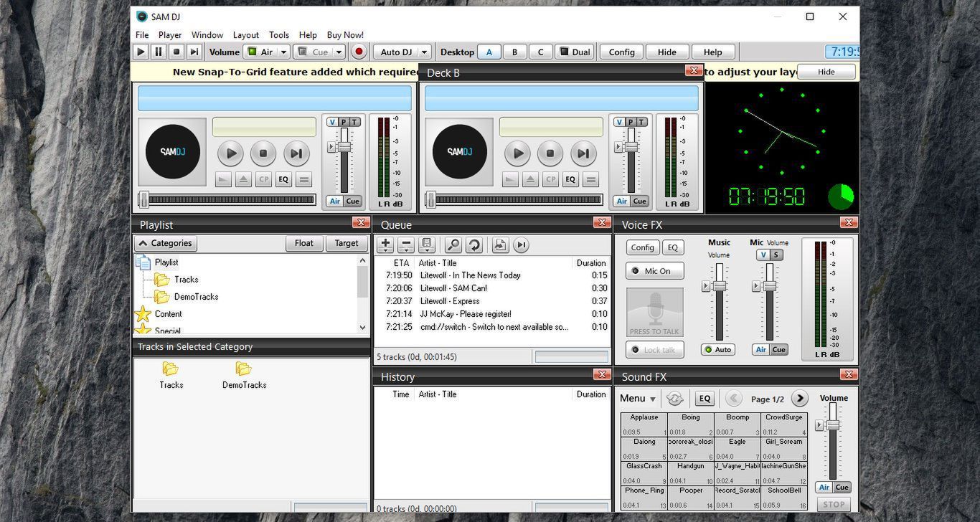Open the Sound FX Menu dropdown
This screenshot has height=522, width=980.
(x=637, y=399)
